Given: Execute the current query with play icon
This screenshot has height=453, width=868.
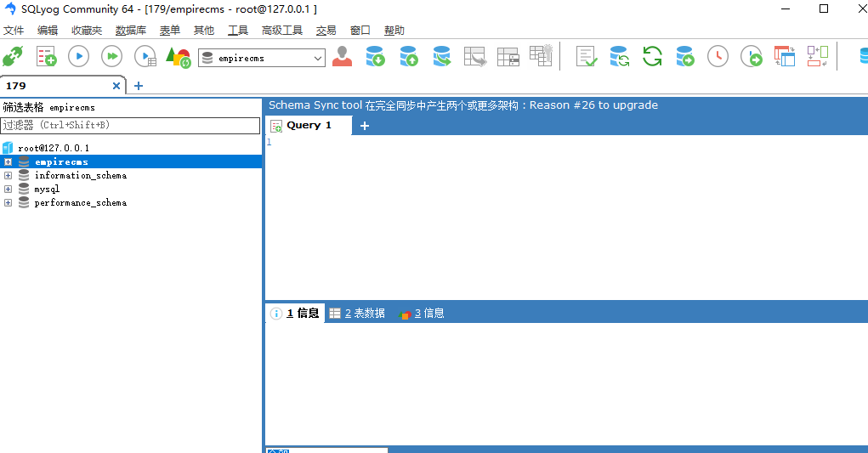Looking at the screenshot, I should tap(78, 56).
